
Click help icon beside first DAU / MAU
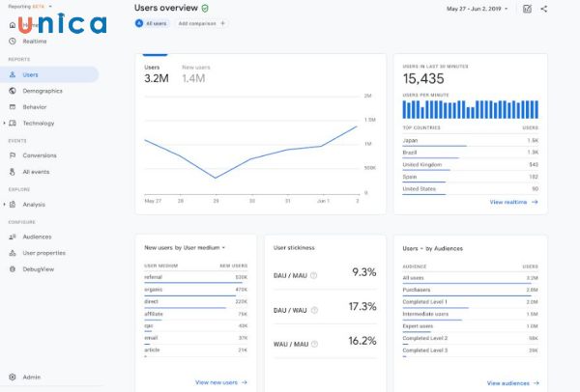click(x=314, y=274)
